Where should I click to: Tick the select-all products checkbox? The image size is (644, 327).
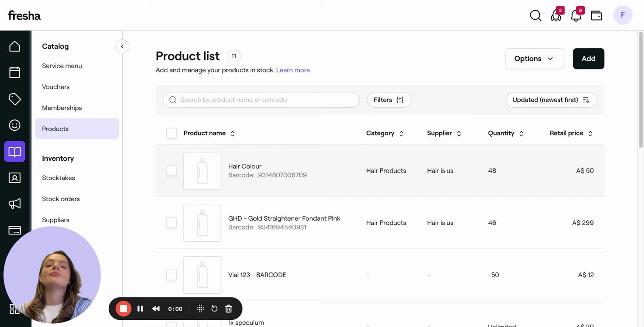[171, 133]
